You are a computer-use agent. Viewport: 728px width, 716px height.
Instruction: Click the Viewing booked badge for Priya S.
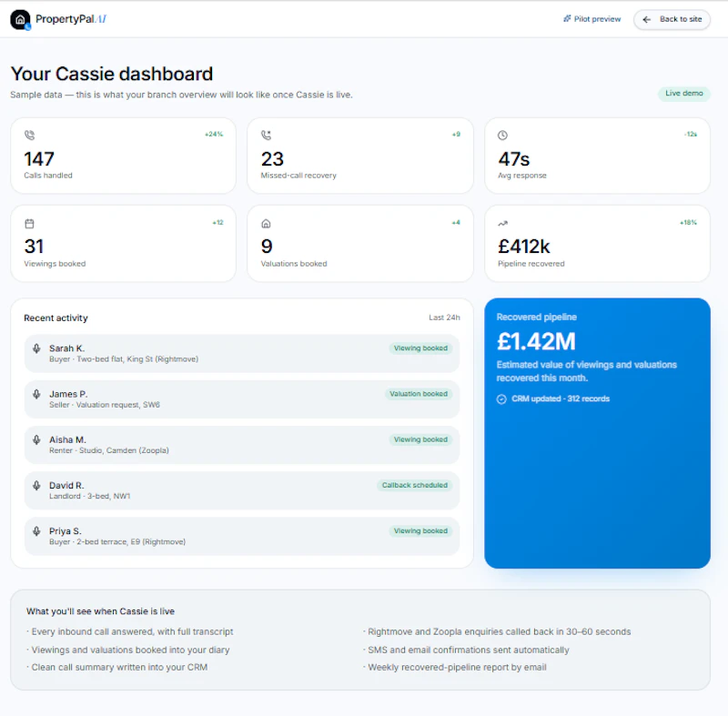pyautogui.click(x=420, y=530)
